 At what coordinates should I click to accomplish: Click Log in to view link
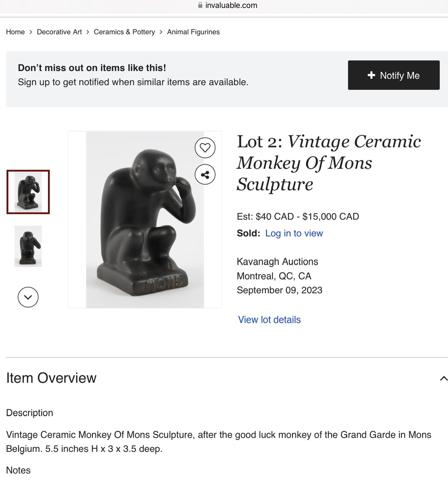point(294,233)
